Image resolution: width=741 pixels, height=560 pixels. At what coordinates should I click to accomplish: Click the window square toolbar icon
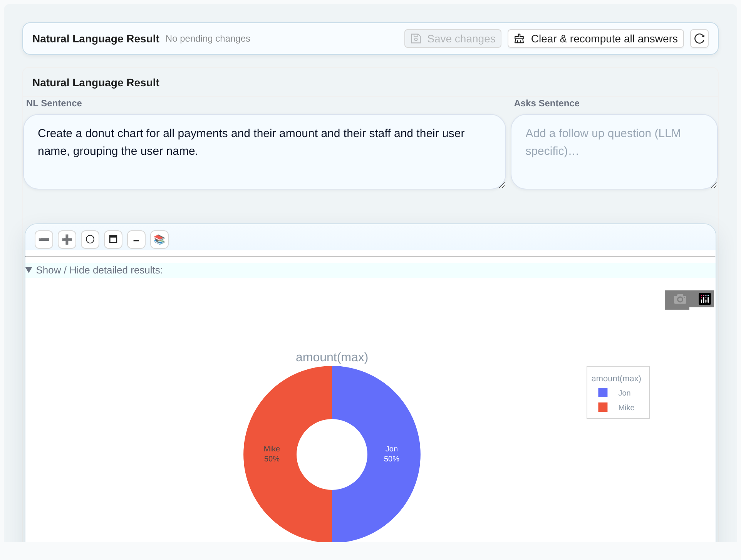[113, 240]
